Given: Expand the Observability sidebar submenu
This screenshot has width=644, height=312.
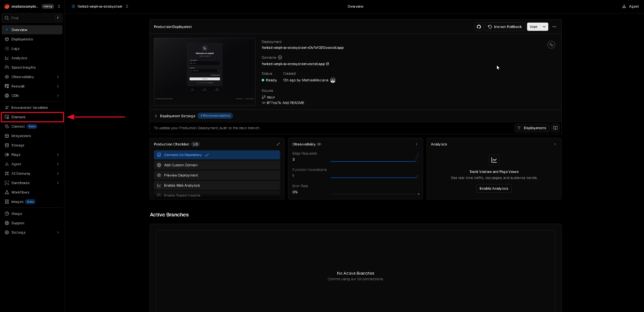Looking at the screenshot, I should [58, 77].
